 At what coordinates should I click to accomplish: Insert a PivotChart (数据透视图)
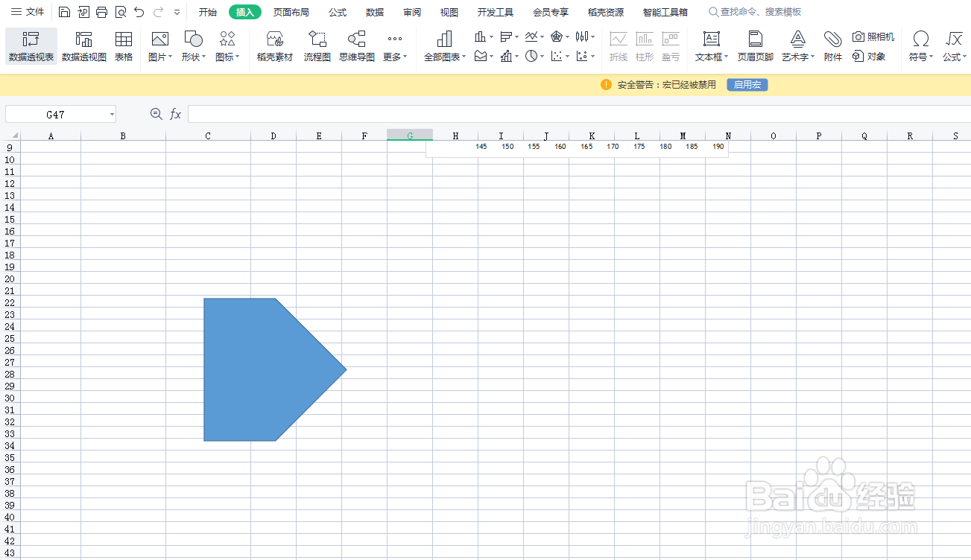(84, 46)
